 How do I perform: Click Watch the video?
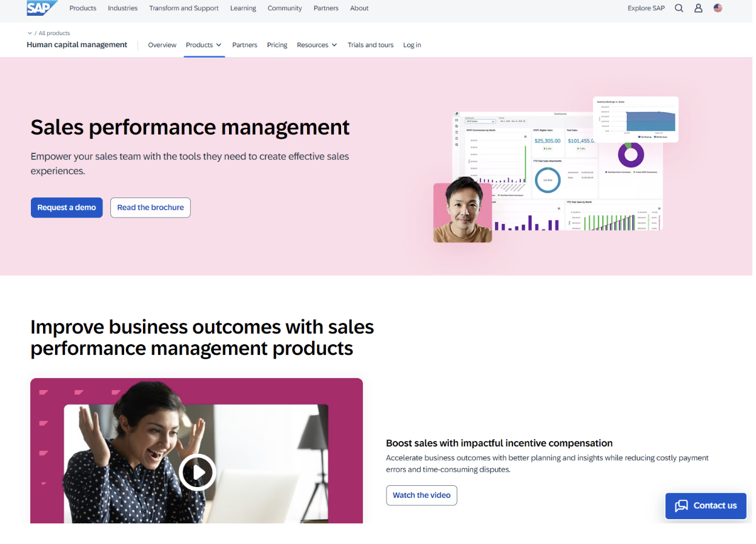[x=421, y=495]
